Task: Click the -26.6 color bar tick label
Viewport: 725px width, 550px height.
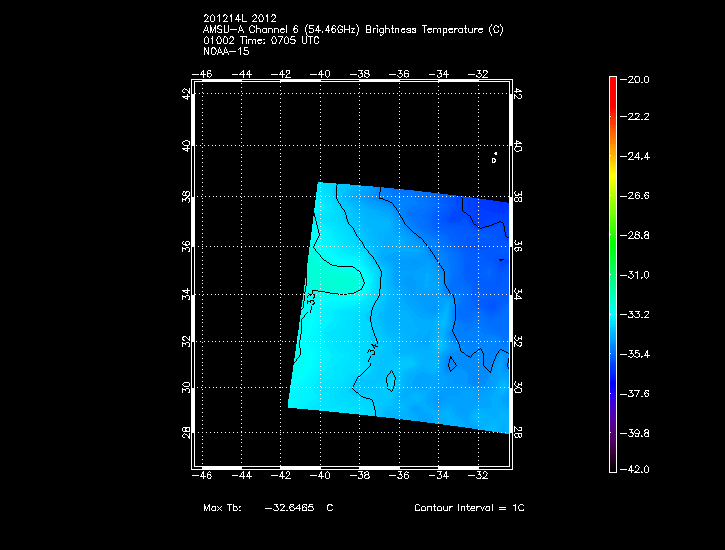Action: pos(637,196)
